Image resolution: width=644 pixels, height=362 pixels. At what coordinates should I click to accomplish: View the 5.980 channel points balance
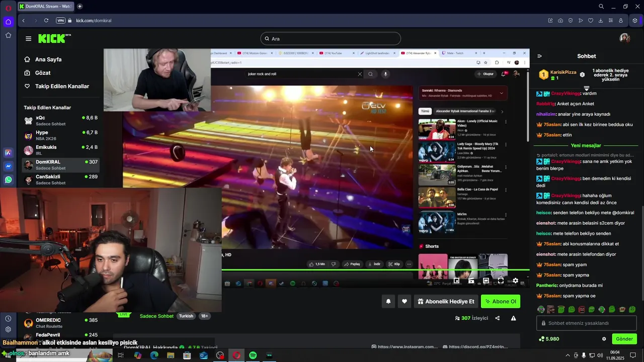[x=549, y=339]
